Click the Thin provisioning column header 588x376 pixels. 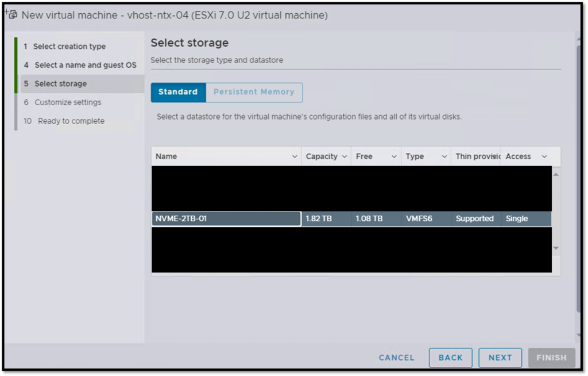click(477, 156)
